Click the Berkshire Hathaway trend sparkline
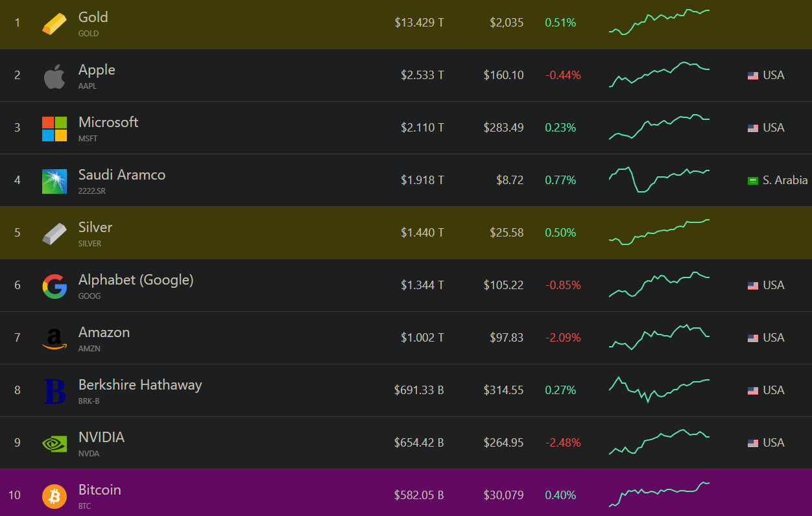The width and height of the screenshot is (812, 516). 660,390
